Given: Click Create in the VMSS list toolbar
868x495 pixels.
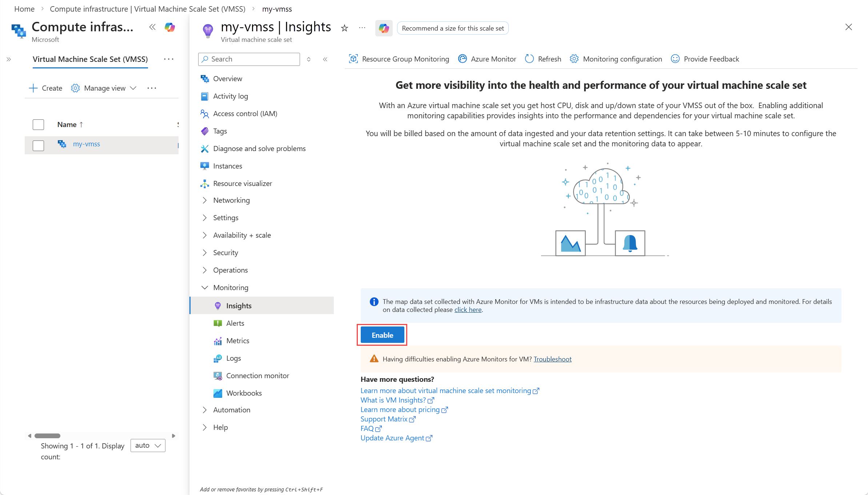Looking at the screenshot, I should (45, 88).
